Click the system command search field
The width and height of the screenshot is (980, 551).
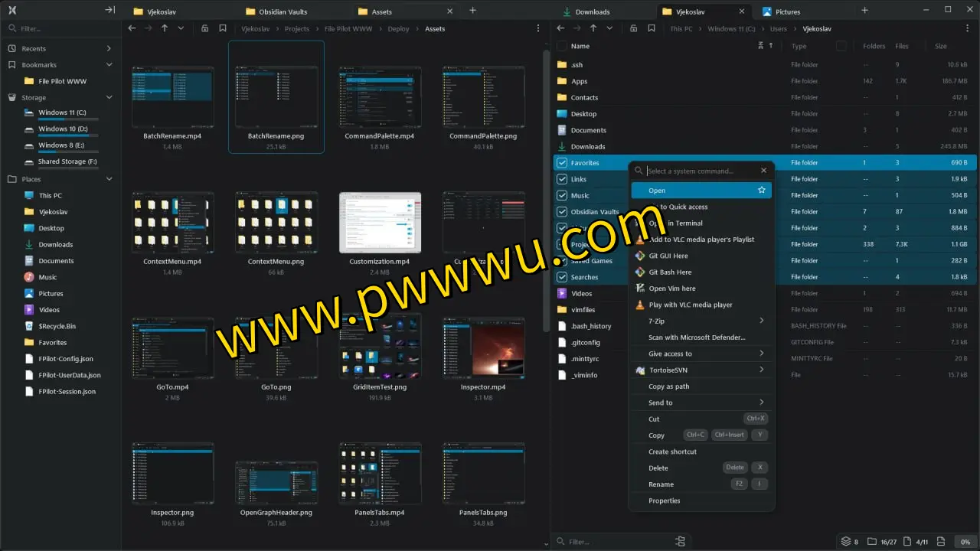[701, 171]
